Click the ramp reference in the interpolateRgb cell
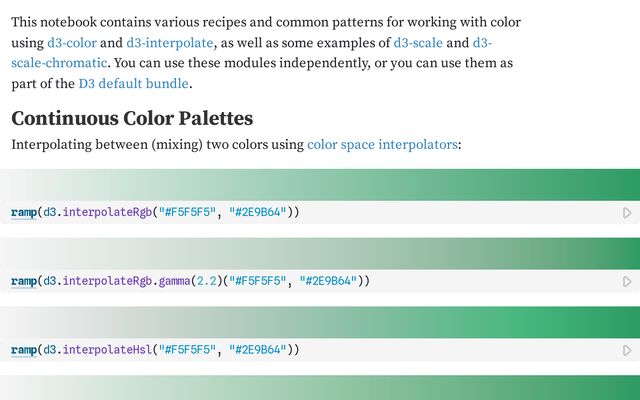 pos(23,212)
